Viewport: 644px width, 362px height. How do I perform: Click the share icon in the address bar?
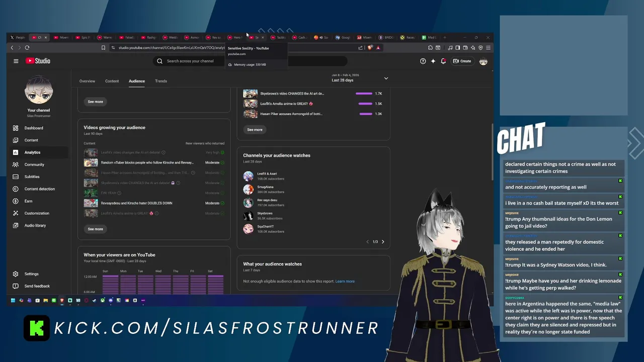[360, 48]
